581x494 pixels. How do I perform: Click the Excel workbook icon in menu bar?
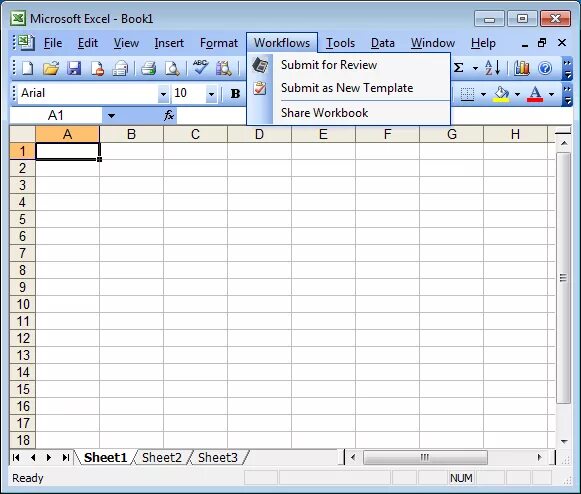pos(26,43)
